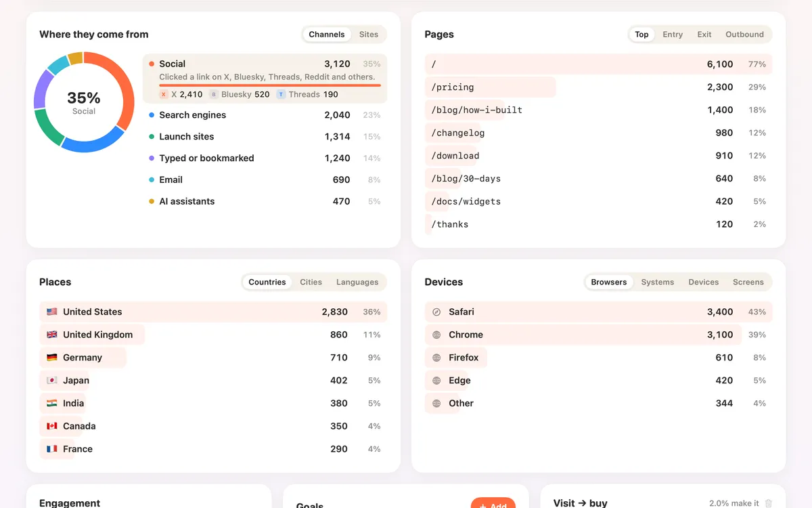Click the Other browser globe icon

click(x=436, y=404)
